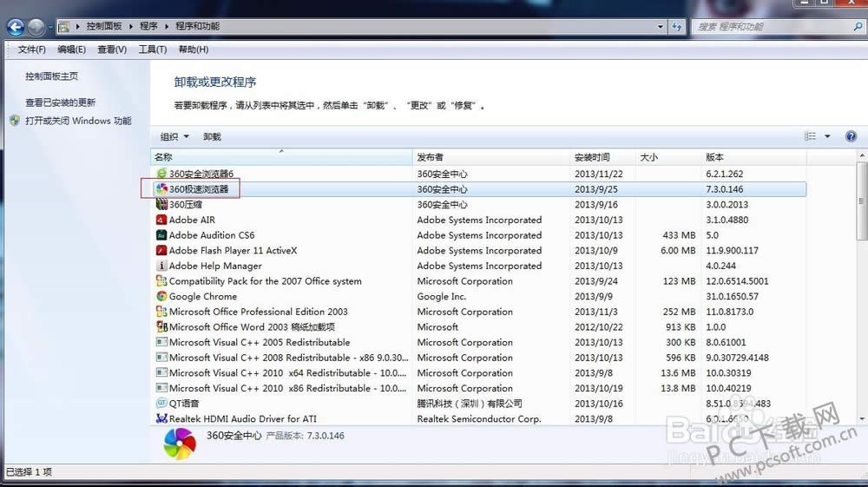This screenshot has width=868, height=487.
Task: Open the 查看(V) menu
Action: [x=112, y=49]
